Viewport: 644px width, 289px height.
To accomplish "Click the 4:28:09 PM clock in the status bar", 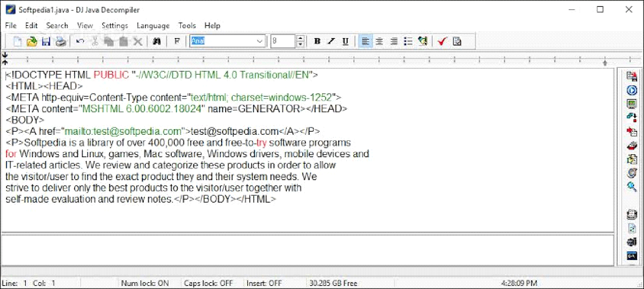I will (x=519, y=283).
